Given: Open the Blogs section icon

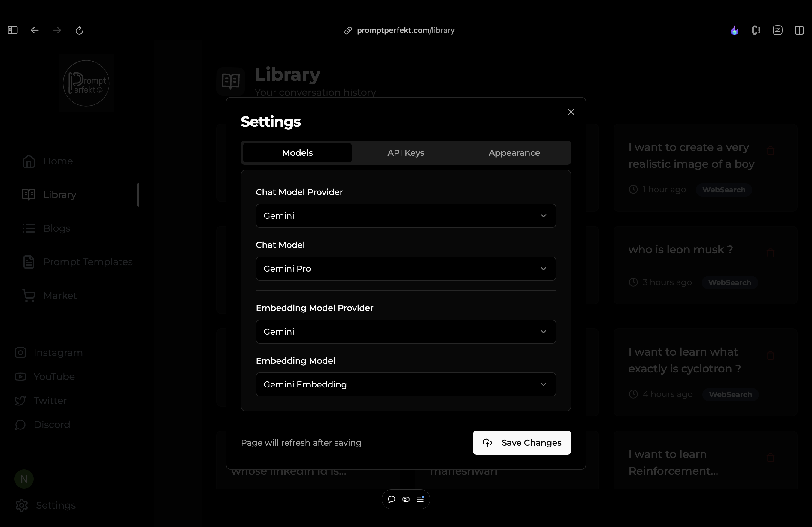Looking at the screenshot, I should tap(29, 228).
